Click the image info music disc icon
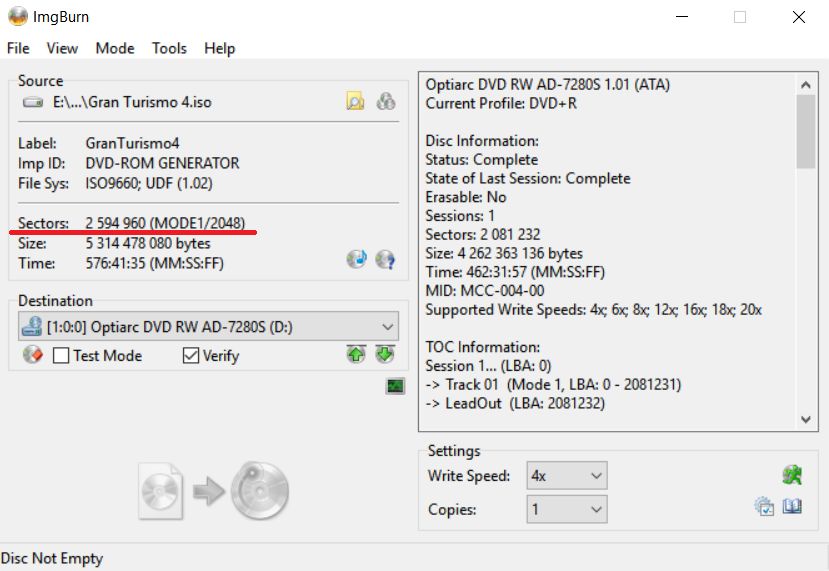The image size is (829, 571). click(357, 259)
